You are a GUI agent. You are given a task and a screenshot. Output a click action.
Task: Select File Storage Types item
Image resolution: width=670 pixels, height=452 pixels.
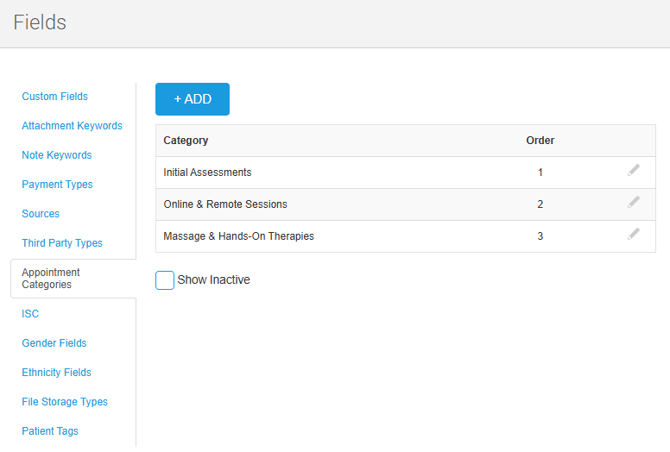[x=65, y=402]
